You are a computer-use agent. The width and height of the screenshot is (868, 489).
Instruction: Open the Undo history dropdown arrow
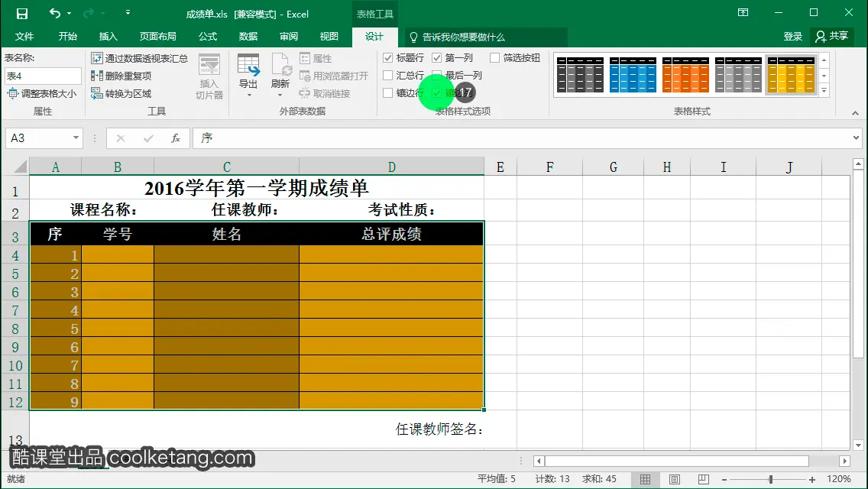[x=70, y=13]
